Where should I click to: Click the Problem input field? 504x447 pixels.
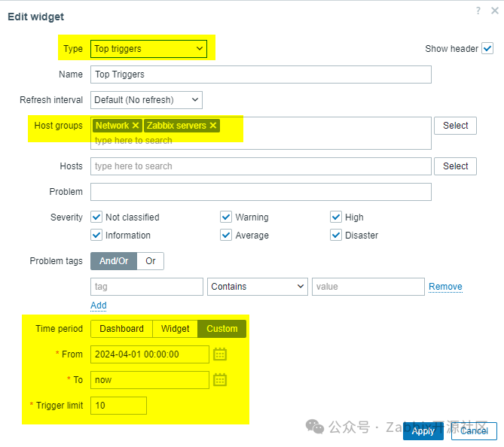(261, 192)
